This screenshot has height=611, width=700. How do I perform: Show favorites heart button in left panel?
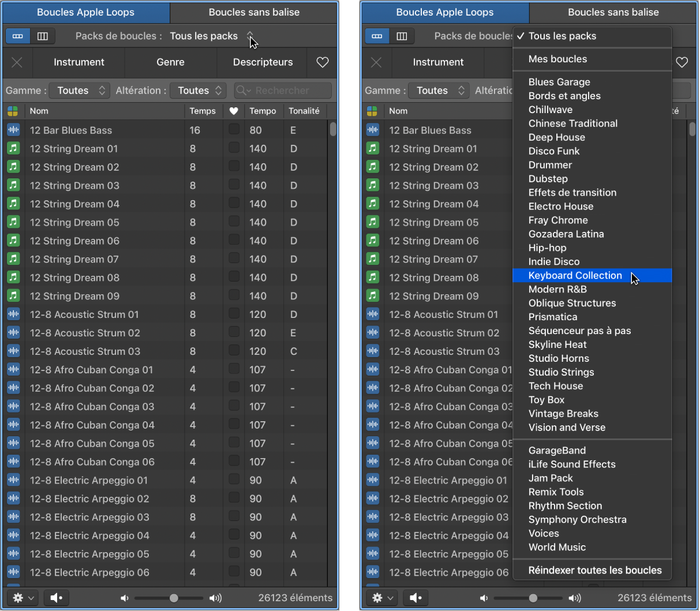[x=323, y=62]
